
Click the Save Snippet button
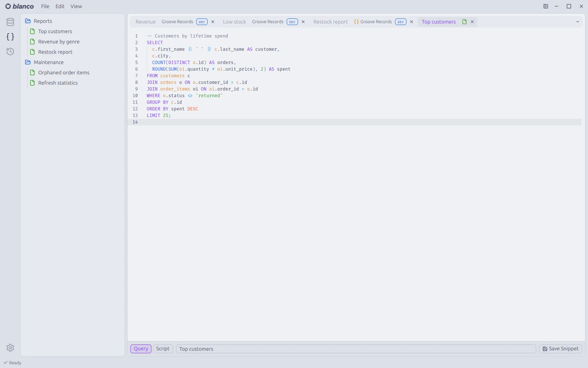tap(560, 349)
